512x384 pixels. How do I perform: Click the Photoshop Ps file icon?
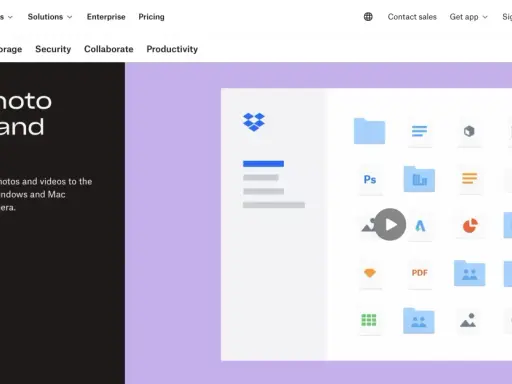click(x=370, y=180)
